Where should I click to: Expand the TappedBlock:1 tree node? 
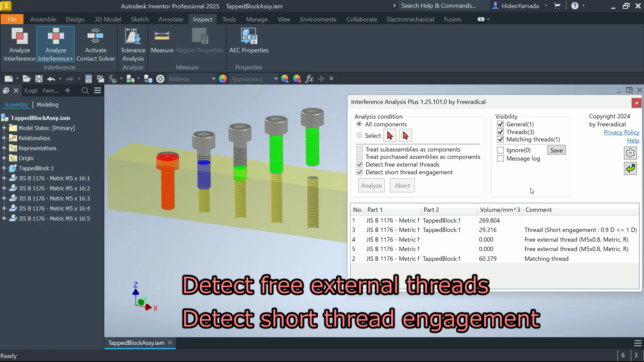pos(4,168)
